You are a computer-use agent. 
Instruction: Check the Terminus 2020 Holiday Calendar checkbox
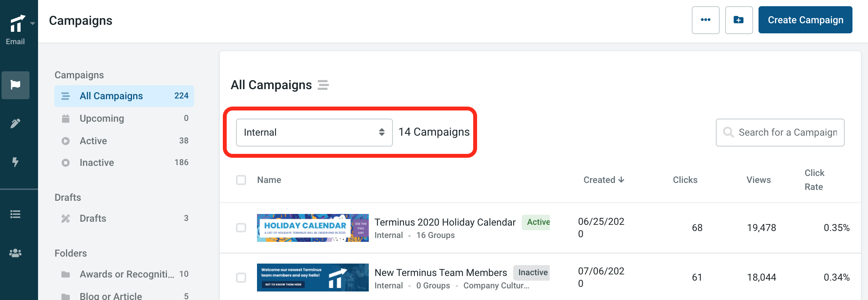(x=241, y=228)
